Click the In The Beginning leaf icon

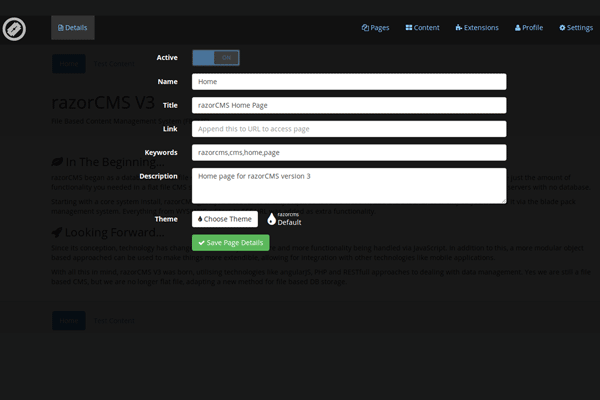tap(57, 162)
